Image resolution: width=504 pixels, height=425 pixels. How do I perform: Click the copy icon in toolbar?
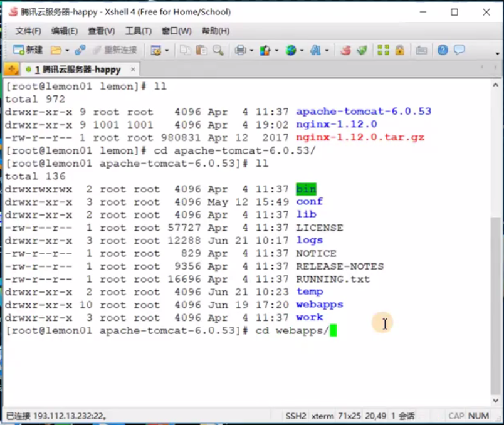185,50
